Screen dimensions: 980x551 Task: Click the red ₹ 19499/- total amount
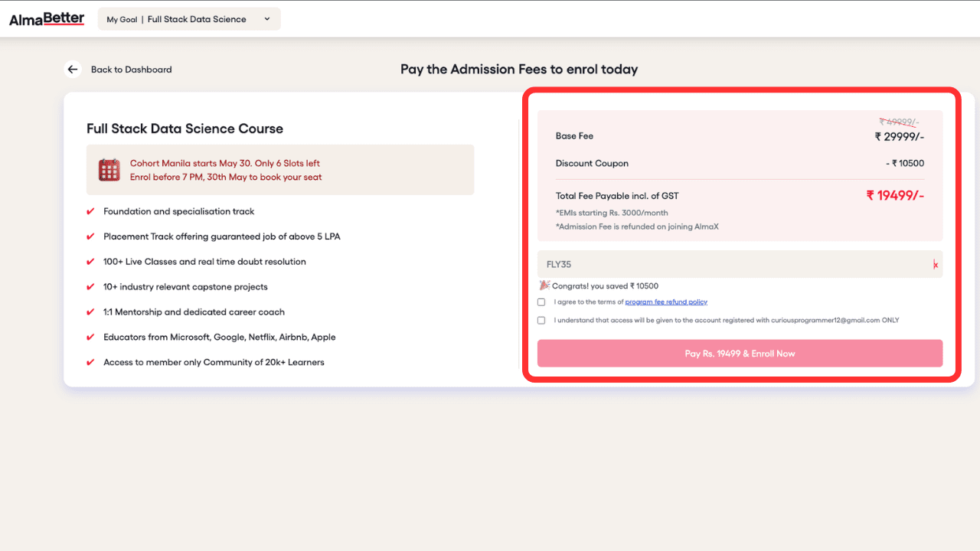tap(895, 195)
